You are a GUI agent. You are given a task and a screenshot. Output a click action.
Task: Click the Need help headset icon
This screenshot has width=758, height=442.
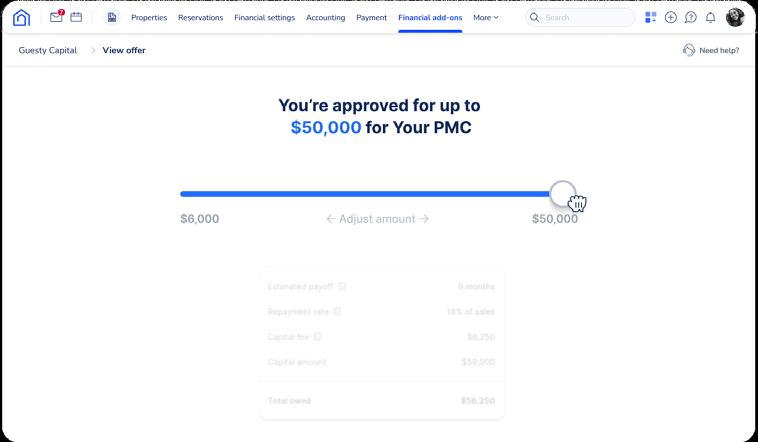point(688,50)
